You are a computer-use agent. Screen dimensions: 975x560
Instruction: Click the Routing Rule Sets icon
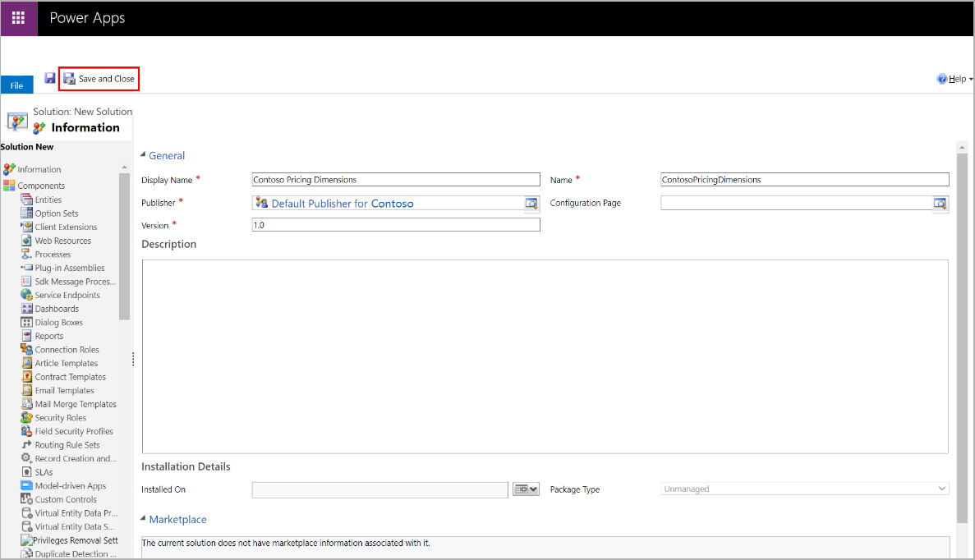pos(27,445)
